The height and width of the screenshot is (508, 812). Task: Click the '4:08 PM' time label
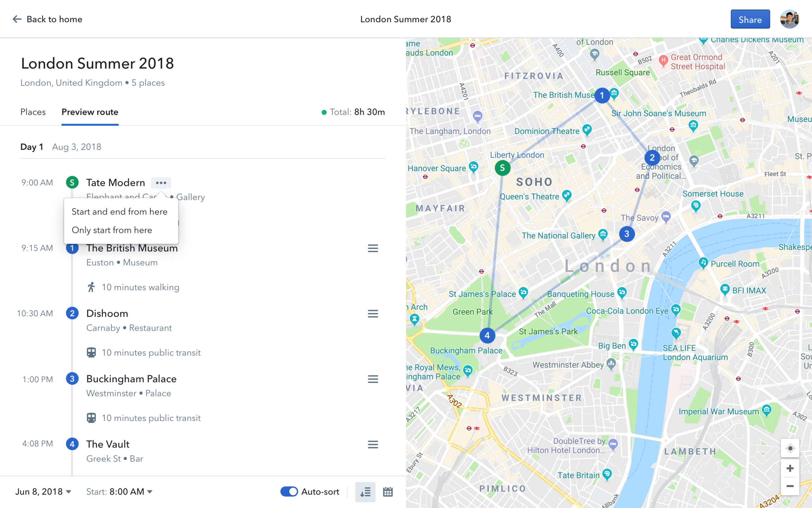38,444
